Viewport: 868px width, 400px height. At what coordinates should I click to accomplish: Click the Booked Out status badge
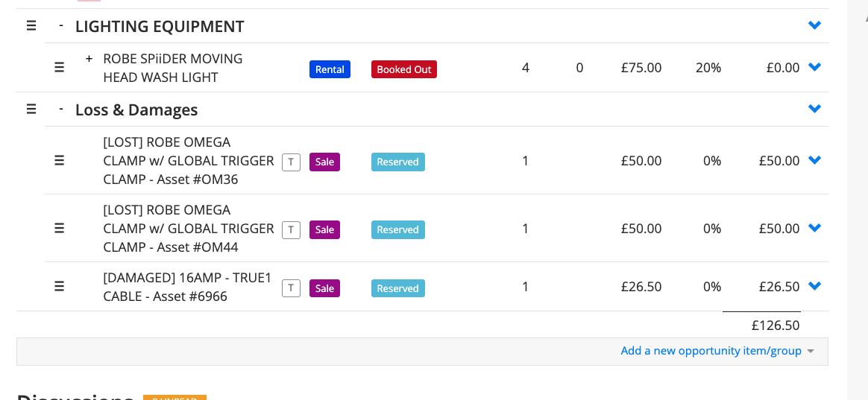click(x=403, y=69)
